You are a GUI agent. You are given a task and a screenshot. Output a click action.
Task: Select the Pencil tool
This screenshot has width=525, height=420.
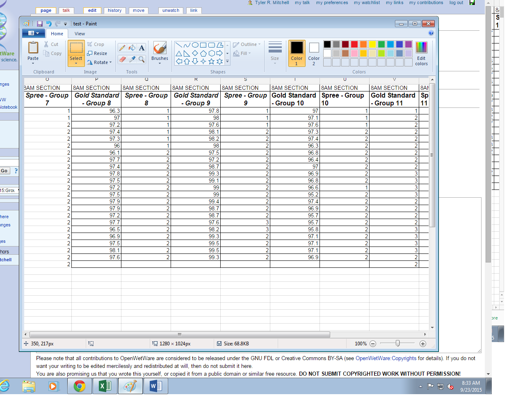[x=122, y=48]
